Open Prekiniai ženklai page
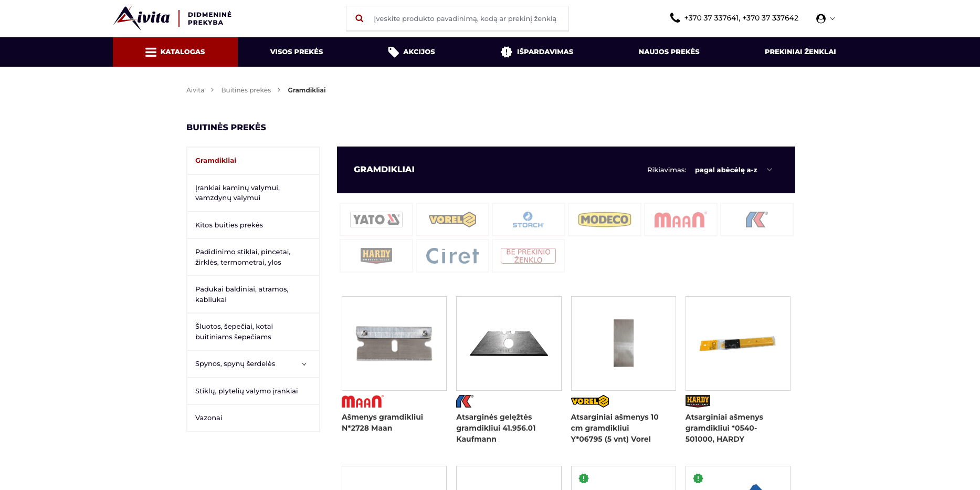 pyautogui.click(x=800, y=52)
